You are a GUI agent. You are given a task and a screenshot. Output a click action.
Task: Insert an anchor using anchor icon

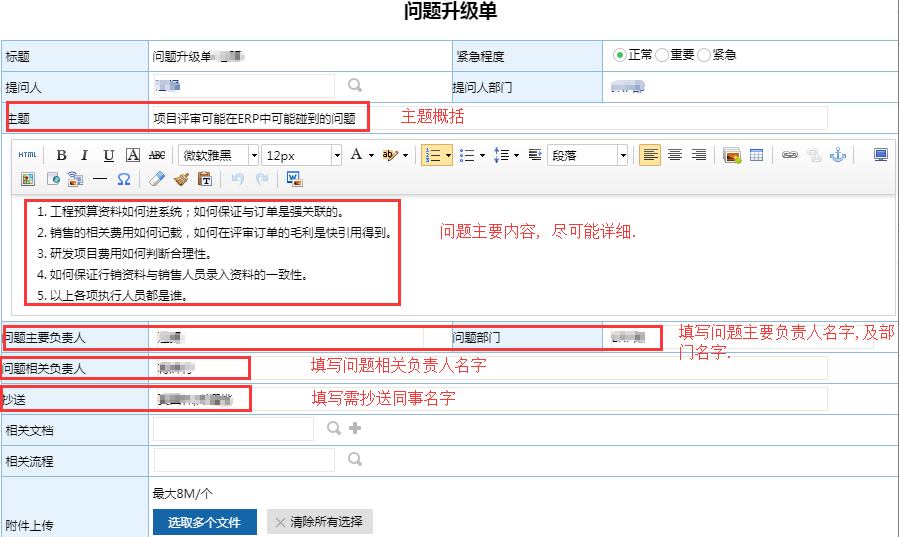click(838, 155)
